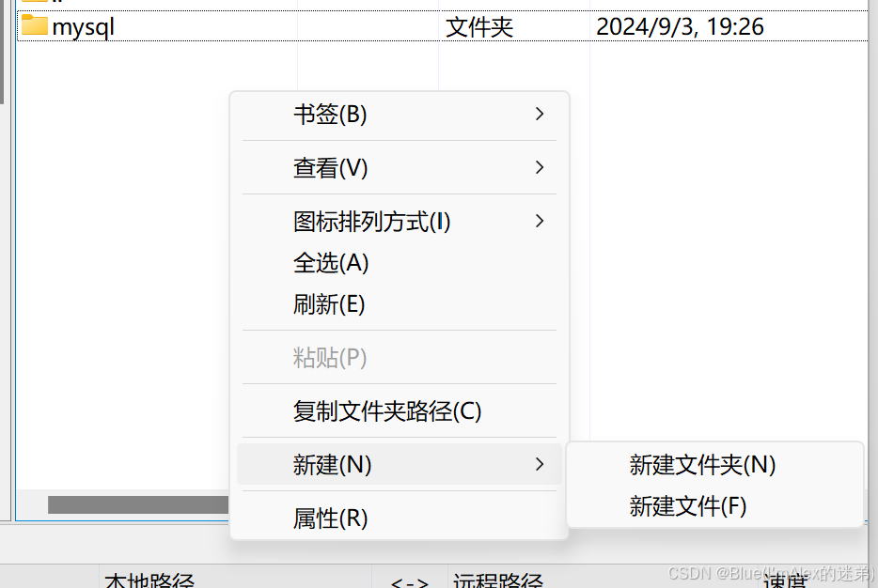Create new folder via 新建文件夹(N)
878x588 pixels.
click(715, 464)
